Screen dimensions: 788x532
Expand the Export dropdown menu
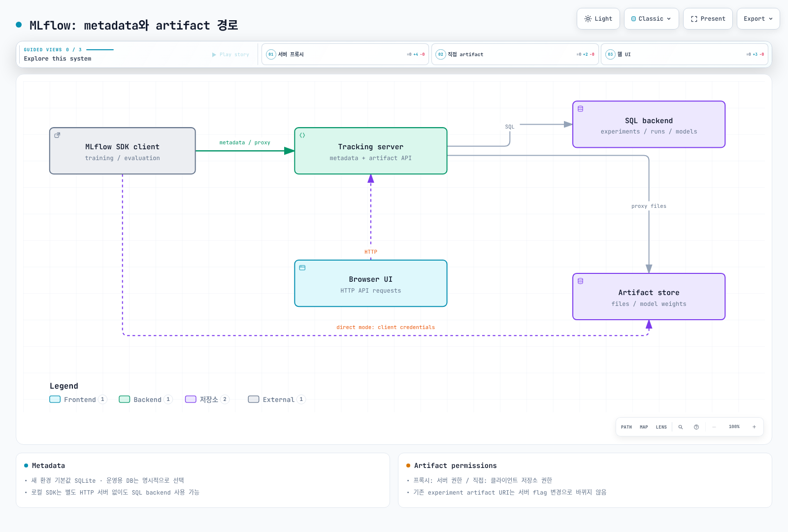point(758,19)
